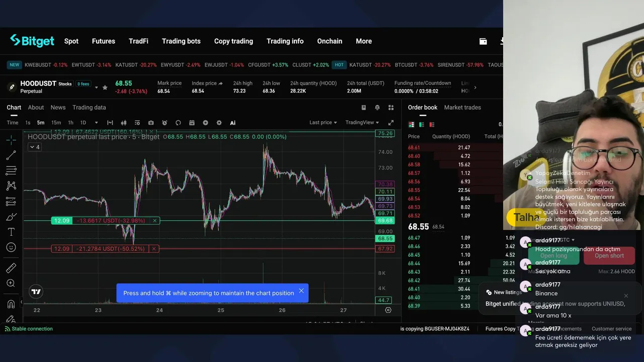The image size is (644, 362).
Task: Select the brush drawing tool
Action: click(11, 217)
